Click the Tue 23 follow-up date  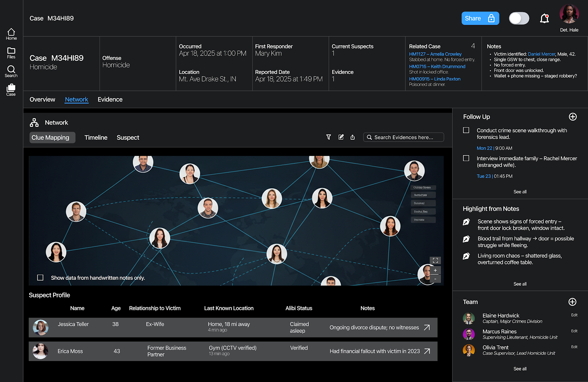[x=484, y=176]
